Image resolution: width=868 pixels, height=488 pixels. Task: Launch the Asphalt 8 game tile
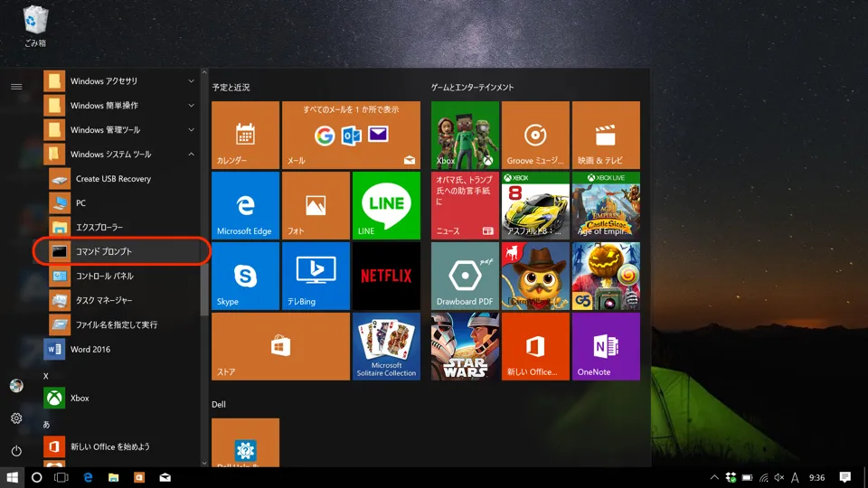coord(535,205)
